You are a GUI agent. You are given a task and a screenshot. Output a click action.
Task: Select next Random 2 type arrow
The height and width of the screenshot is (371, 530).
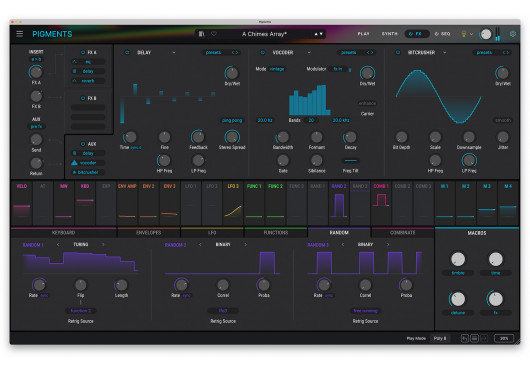click(245, 244)
